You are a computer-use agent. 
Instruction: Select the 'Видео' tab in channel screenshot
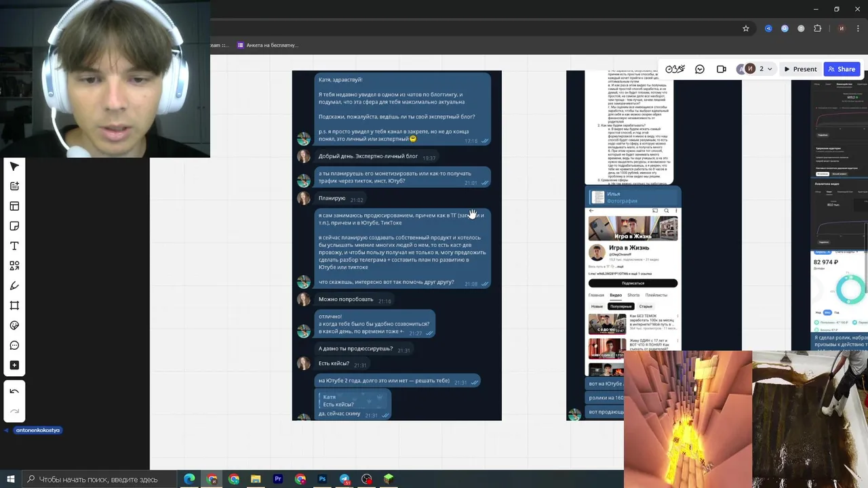pos(616,296)
